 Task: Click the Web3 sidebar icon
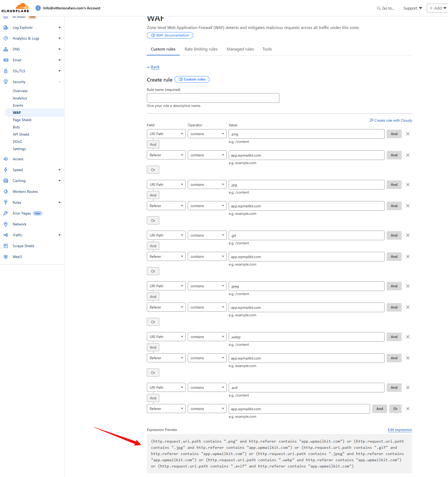[x=6, y=257]
